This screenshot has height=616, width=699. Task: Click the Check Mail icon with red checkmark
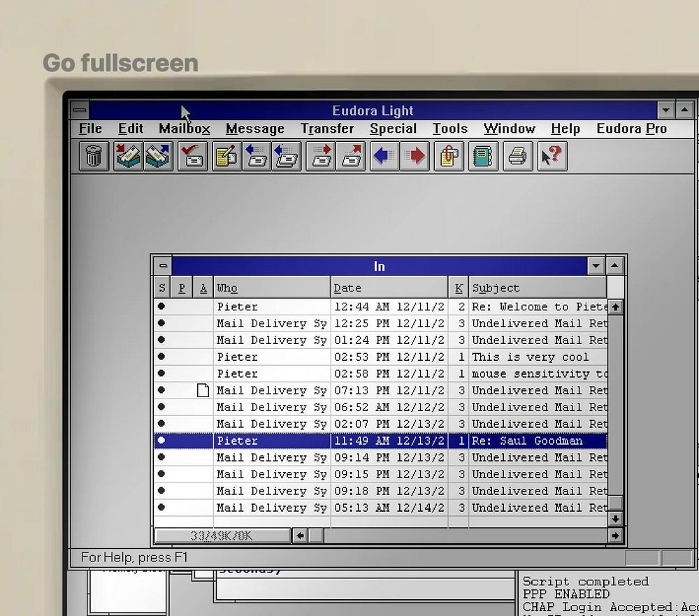point(193,156)
